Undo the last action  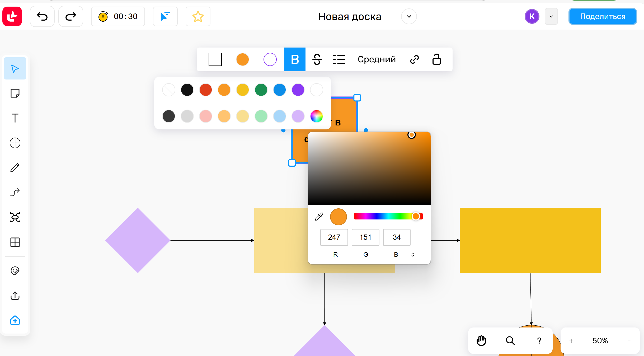42,16
